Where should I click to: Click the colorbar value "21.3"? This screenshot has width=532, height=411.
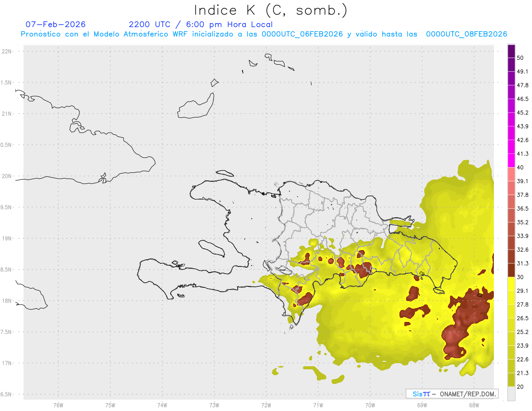523,373
